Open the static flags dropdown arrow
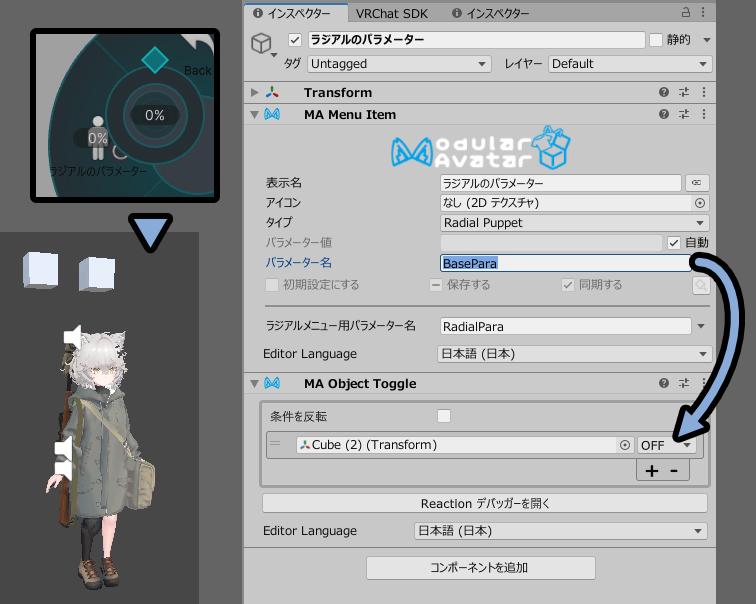756x604 pixels. pos(707,40)
